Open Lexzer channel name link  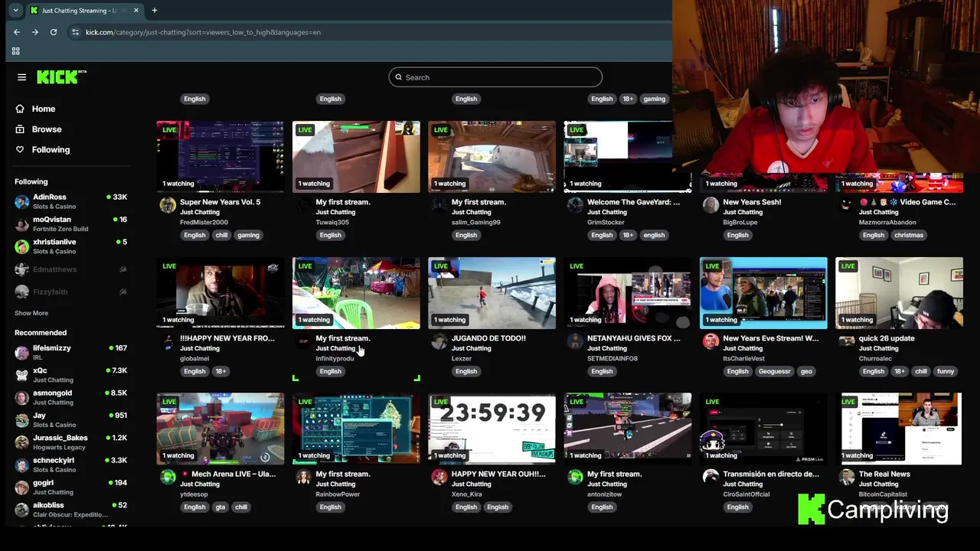coord(462,358)
